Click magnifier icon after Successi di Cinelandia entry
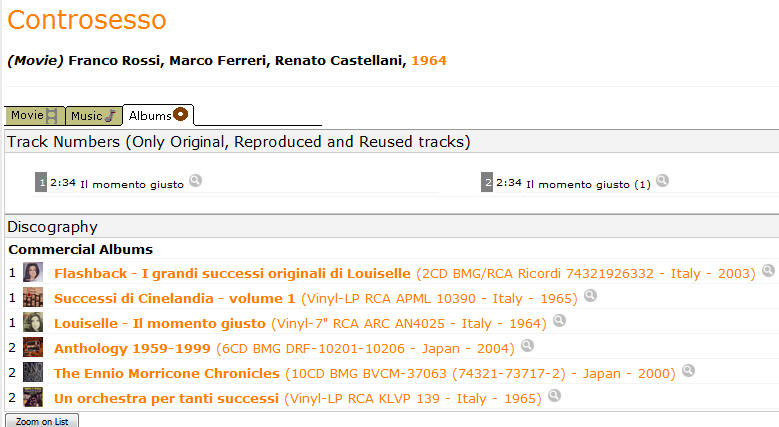Screen dimensions: 779x427 [x=590, y=295]
